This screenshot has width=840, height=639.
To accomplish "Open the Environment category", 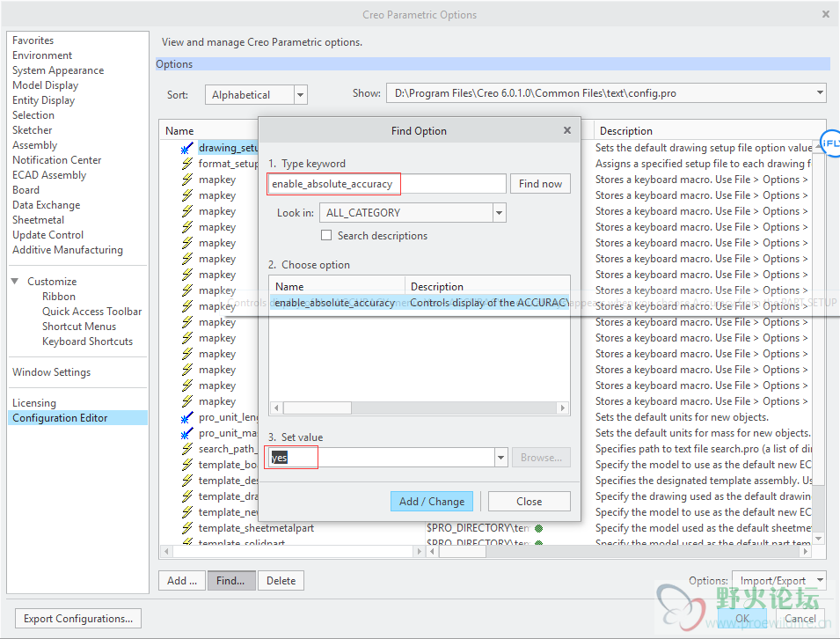I will pos(42,55).
